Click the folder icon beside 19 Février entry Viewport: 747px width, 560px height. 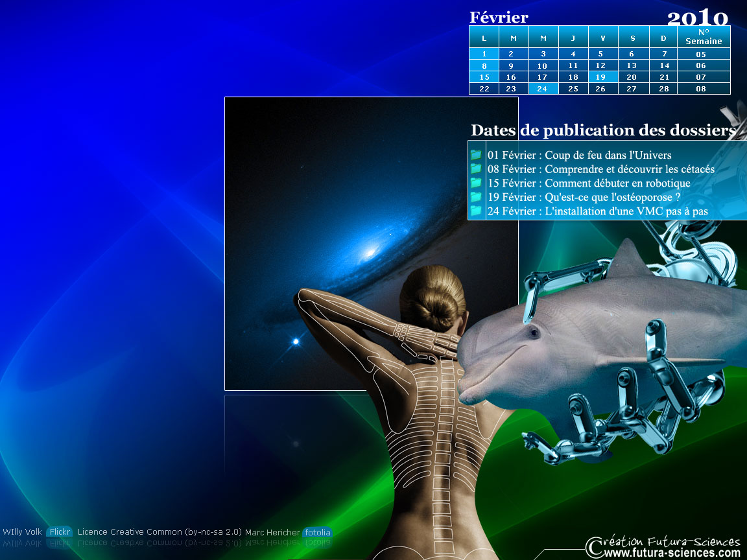[x=476, y=196]
